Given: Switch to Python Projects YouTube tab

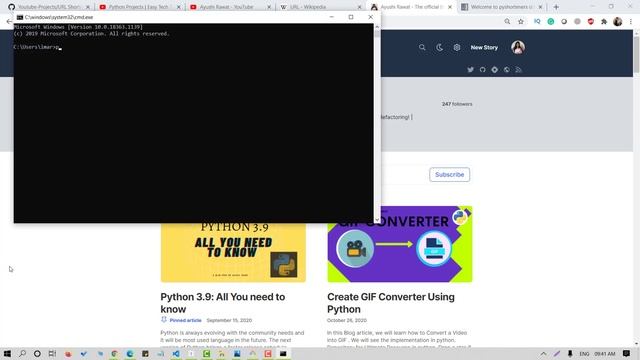Looking at the screenshot, I should [139, 7].
